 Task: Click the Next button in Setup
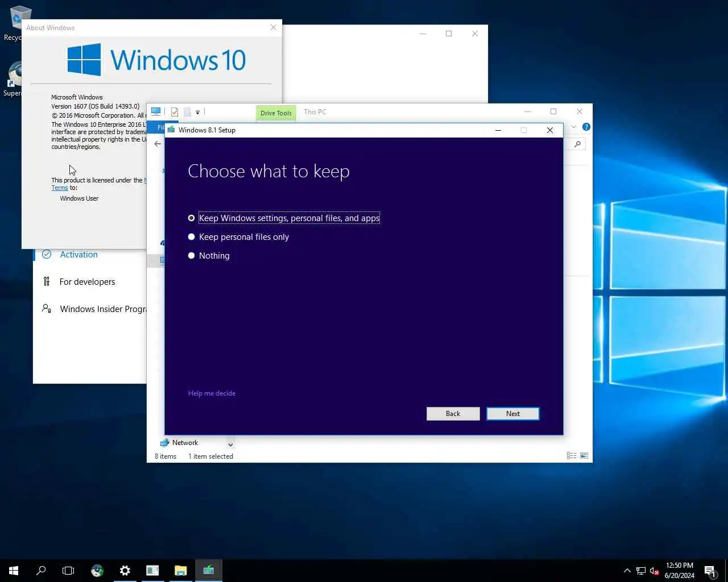tap(513, 414)
